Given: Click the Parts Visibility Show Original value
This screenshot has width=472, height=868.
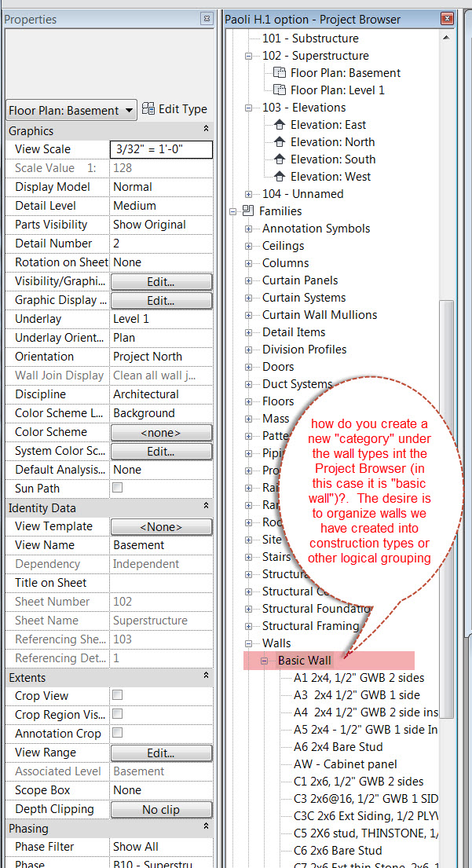Looking at the screenshot, I should coord(162,224).
